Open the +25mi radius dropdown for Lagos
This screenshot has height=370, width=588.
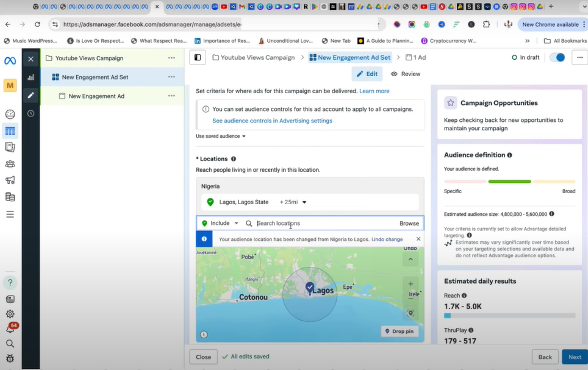(x=293, y=202)
